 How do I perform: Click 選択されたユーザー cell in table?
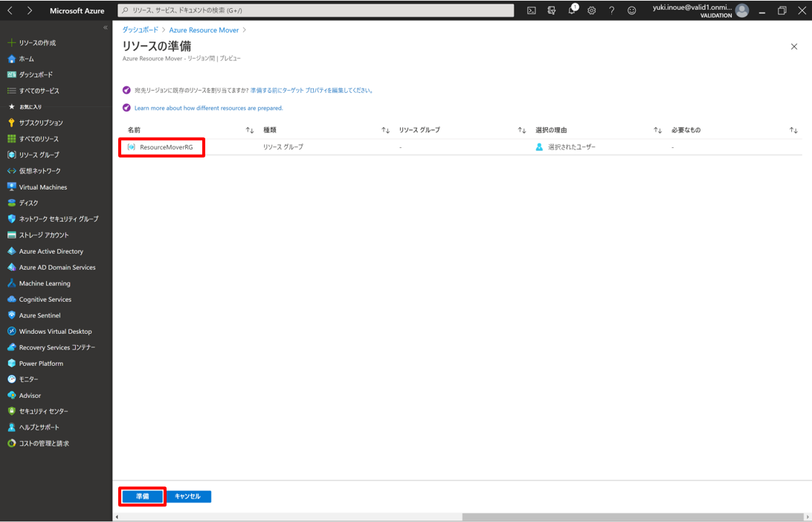(572, 147)
